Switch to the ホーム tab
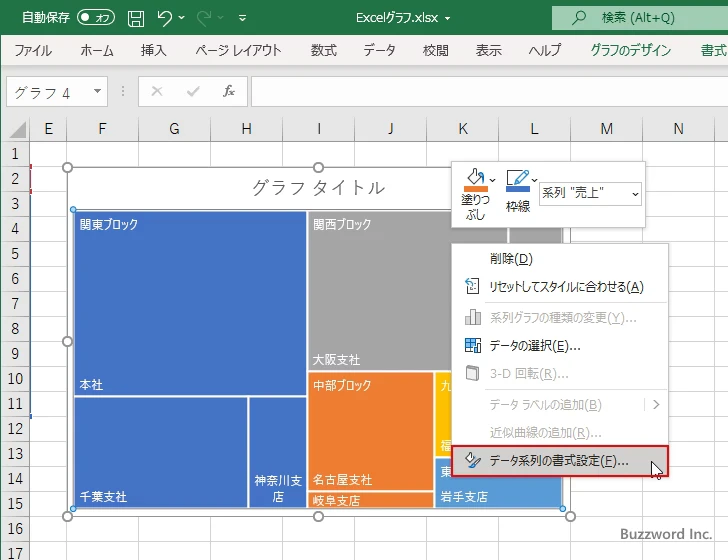Screen dimensions: 728x560 click(x=97, y=50)
